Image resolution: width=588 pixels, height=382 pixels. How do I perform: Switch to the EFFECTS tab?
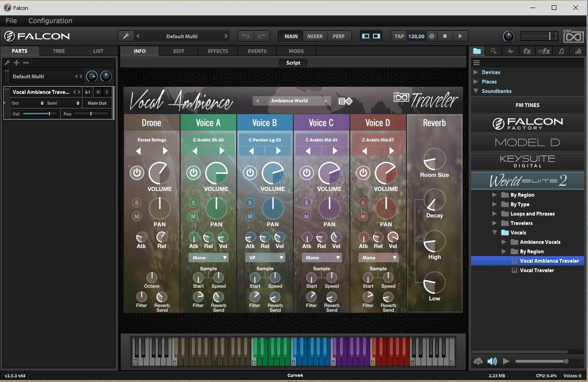[x=218, y=51]
